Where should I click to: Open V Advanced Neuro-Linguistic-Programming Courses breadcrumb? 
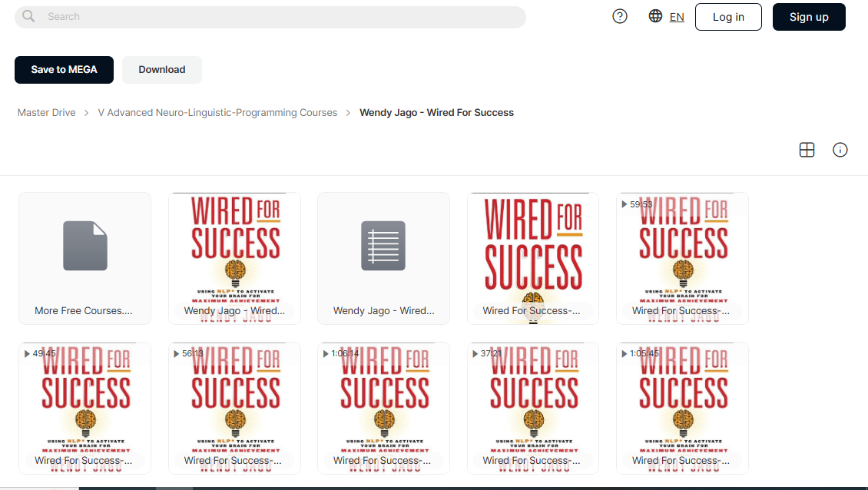pos(217,112)
